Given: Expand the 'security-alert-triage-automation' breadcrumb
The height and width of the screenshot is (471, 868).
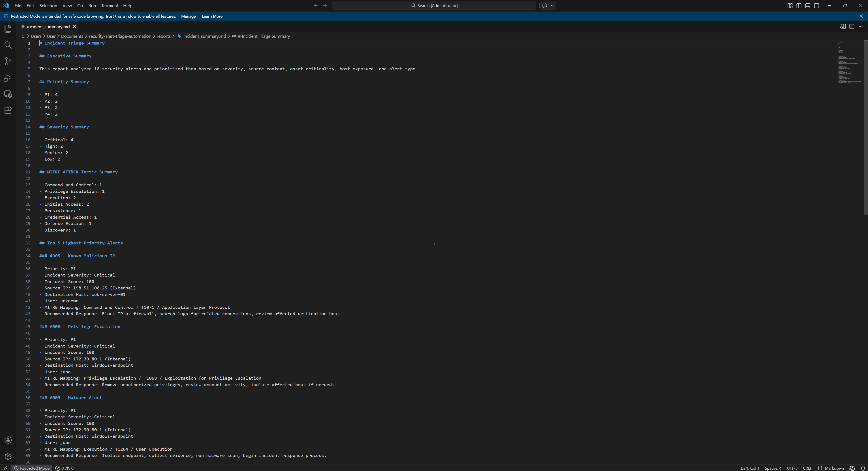Looking at the screenshot, I should [x=120, y=36].
